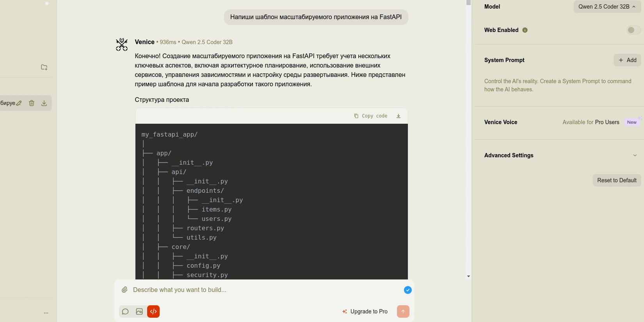Open the three-dot menu in sidebar
The width and height of the screenshot is (644, 322).
pyautogui.click(x=46, y=313)
